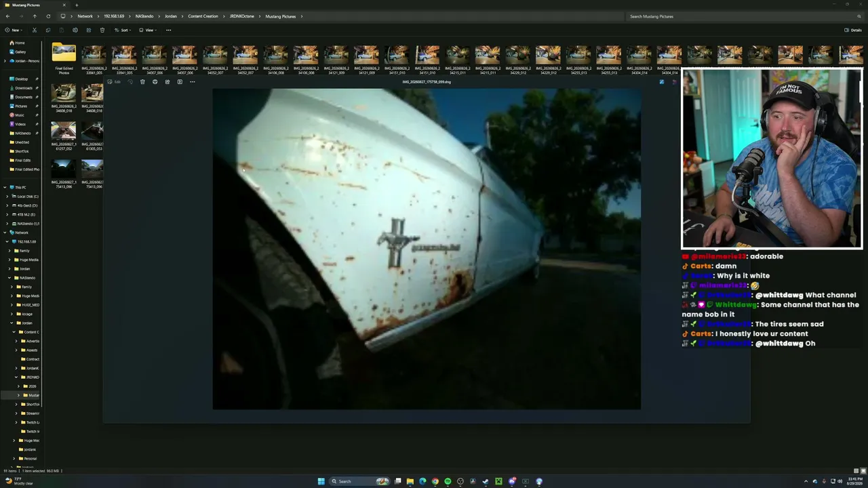868x488 pixels.
Task: Open Task View on the taskbar
Action: (x=398, y=481)
